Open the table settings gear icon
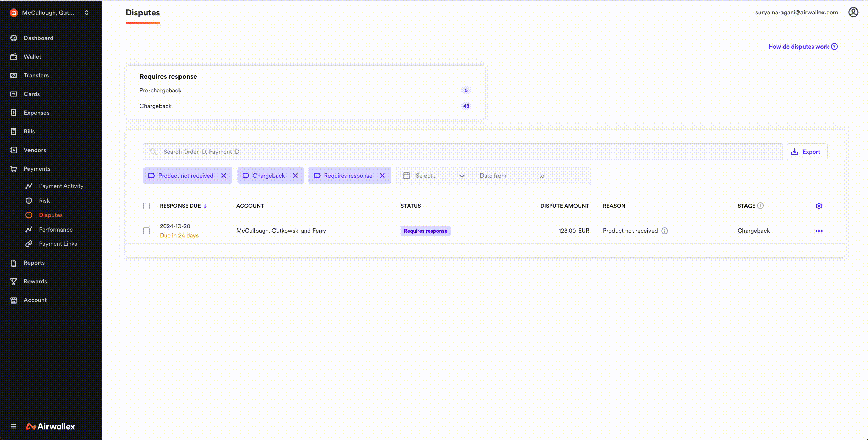Viewport: 868px width, 440px height. point(819,206)
